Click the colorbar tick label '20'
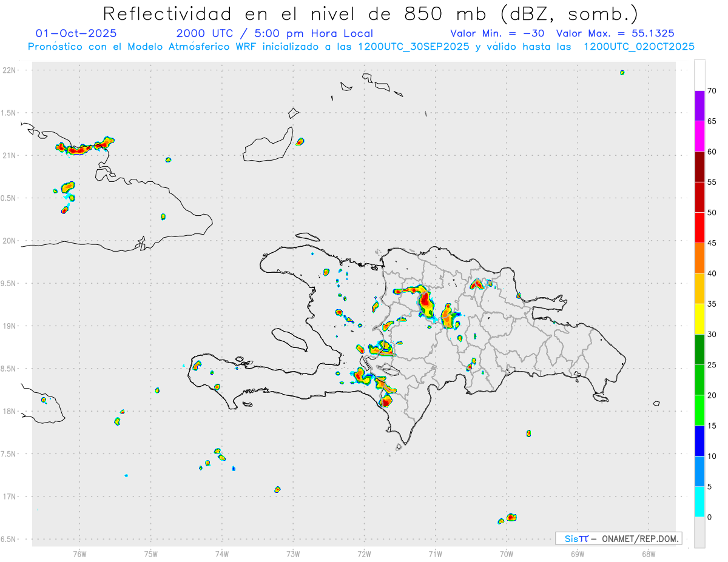The width and height of the screenshot is (728, 562). pyautogui.click(x=712, y=395)
